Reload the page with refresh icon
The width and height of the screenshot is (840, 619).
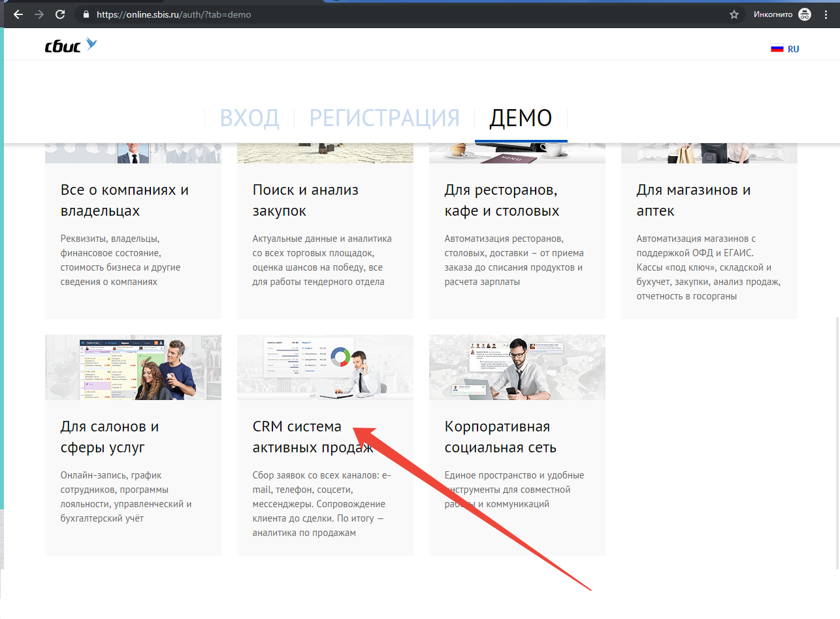(x=60, y=14)
